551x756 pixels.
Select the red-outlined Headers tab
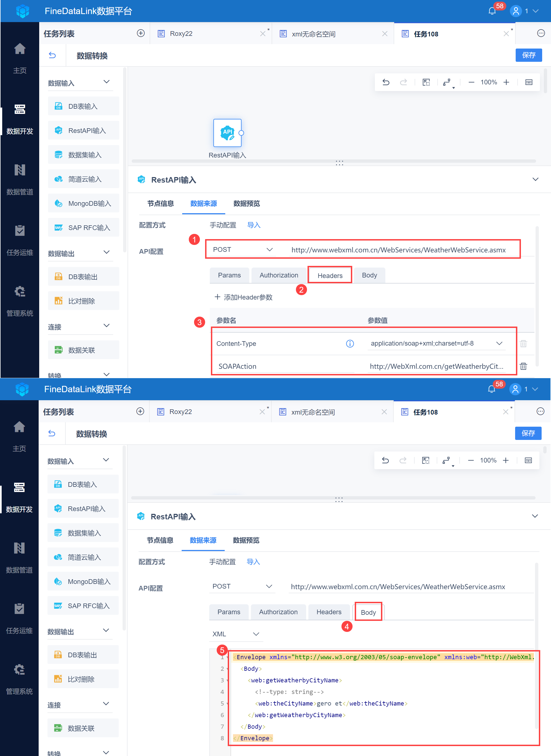[x=330, y=275]
